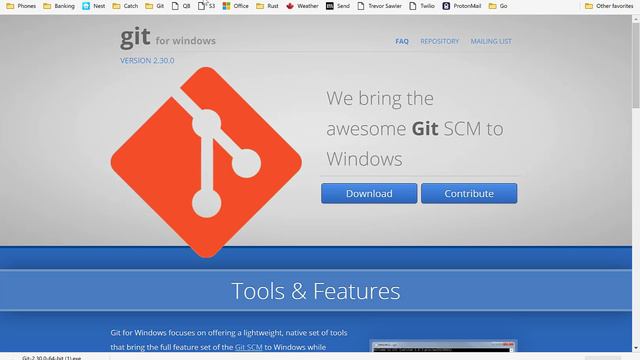This screenshot has height=360, width=640.
Task: Open the Rust bookmarks folder
Action: 267,6
